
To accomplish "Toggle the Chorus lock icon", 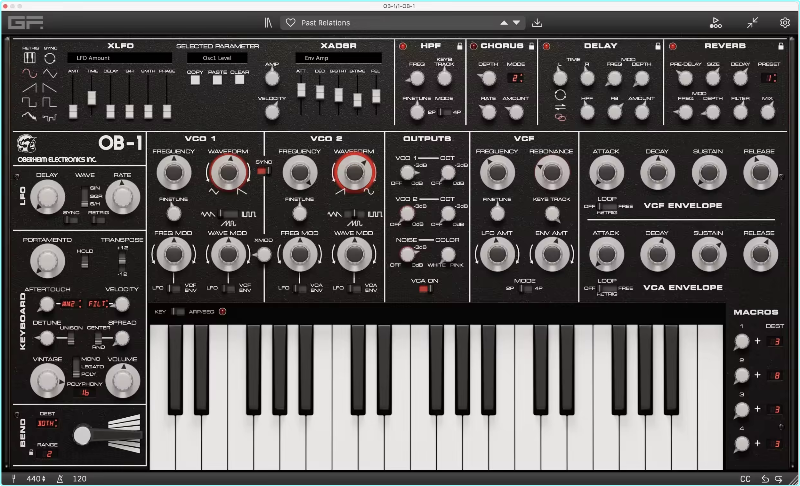I will [x=531, y=46].
